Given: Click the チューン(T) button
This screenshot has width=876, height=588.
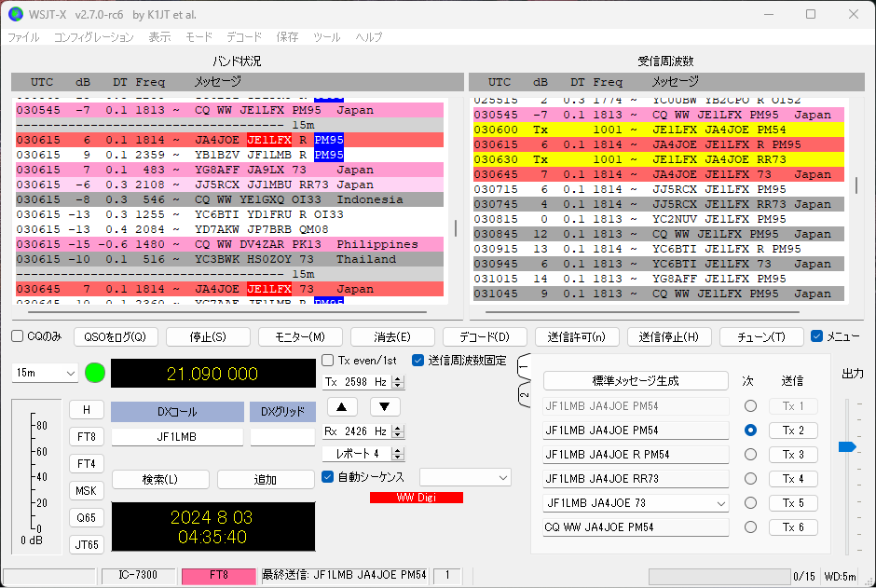Looking at the screenshot, I should (761, 336).
